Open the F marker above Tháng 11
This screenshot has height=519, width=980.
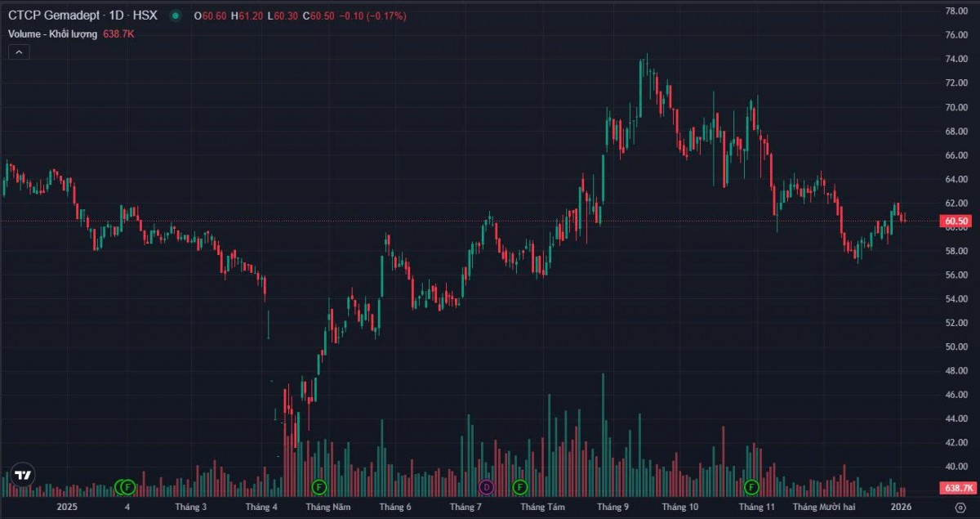coord(751,487)
